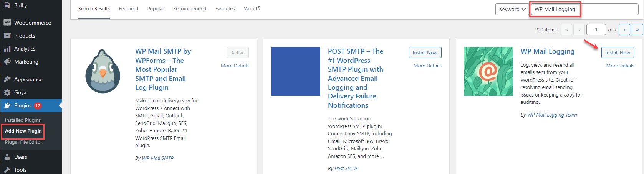Screen dimensions: 644x174
Task: Click the Marketing megaphone icon
Action: coord(7,62)
